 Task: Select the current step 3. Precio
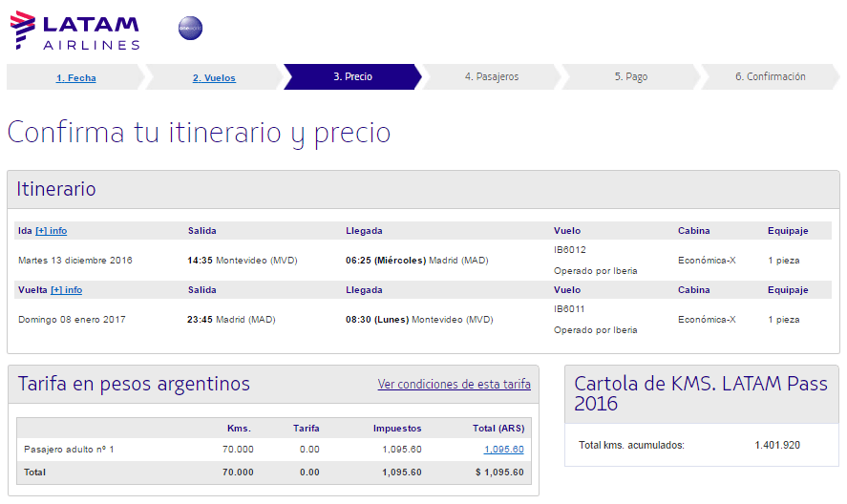click(352, 76)
